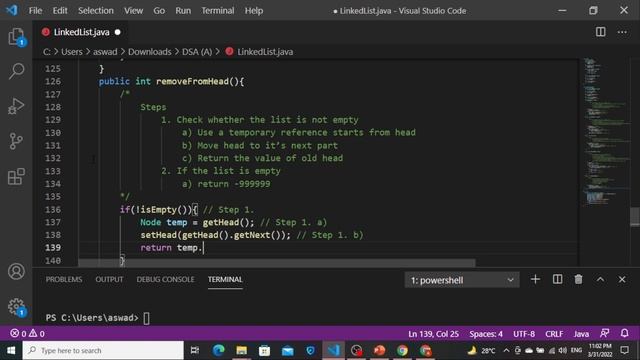Open the Accounts menu icon
This screenshot has height=360, width=640.
(x=16, y=271)
